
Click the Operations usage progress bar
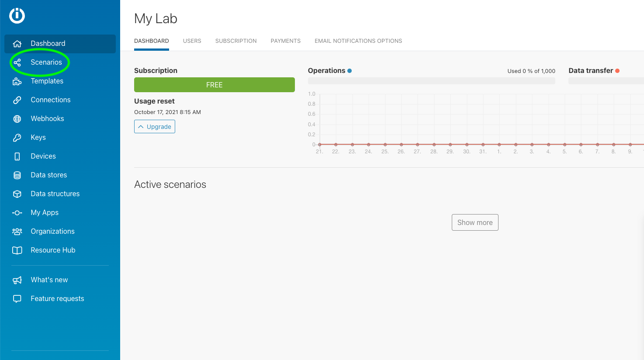pos(432,80)
